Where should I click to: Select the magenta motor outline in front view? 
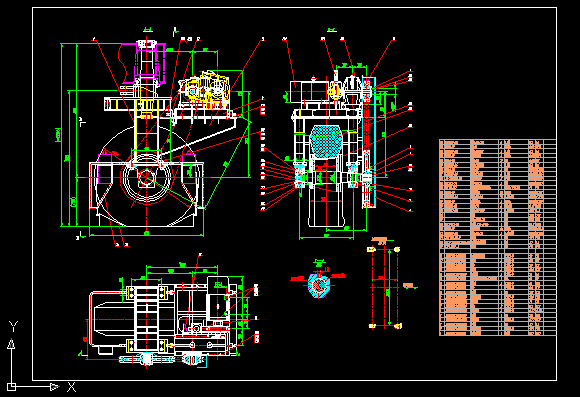point(143,63)
